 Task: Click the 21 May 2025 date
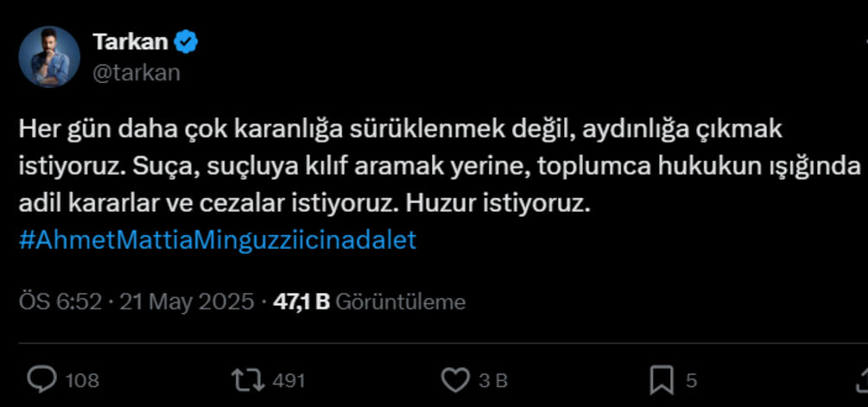(187, 302)
